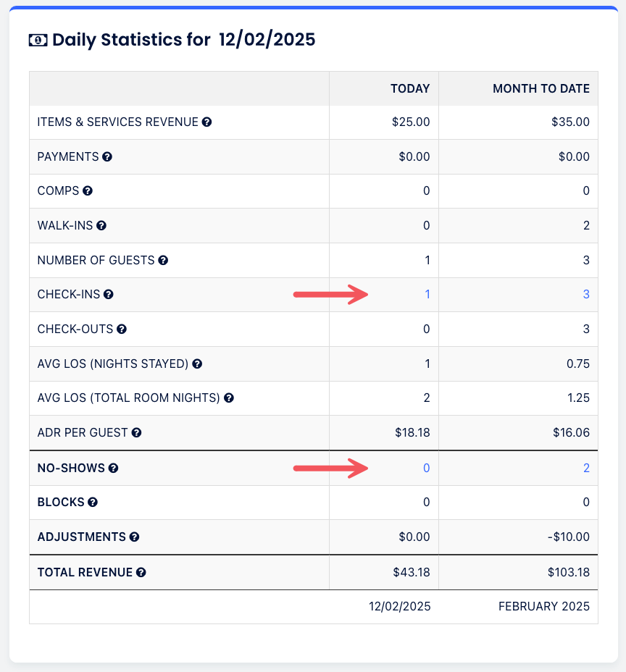The height and width of the screenshot is (672, 626).
Task: Click the No-Shows question mark icon
Action: point(113,469)
